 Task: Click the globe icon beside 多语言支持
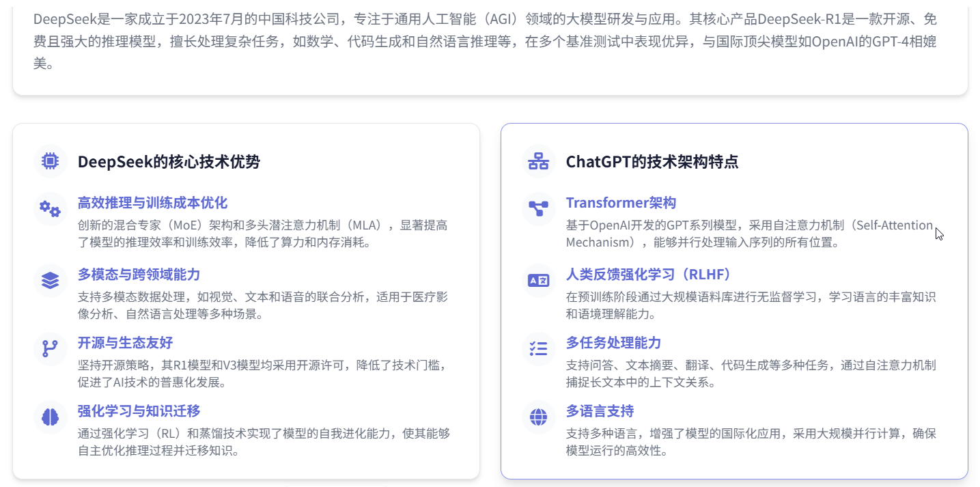pos(538,417)
